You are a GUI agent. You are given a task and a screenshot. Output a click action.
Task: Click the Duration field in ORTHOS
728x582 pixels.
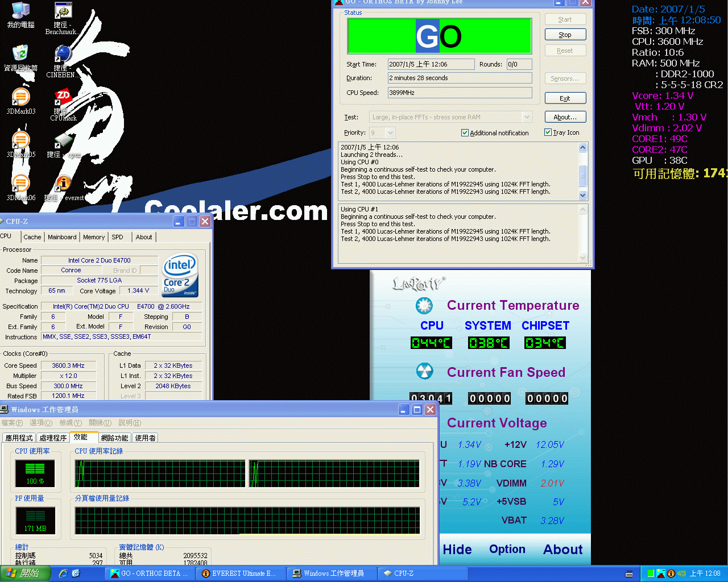click(460, 78)
